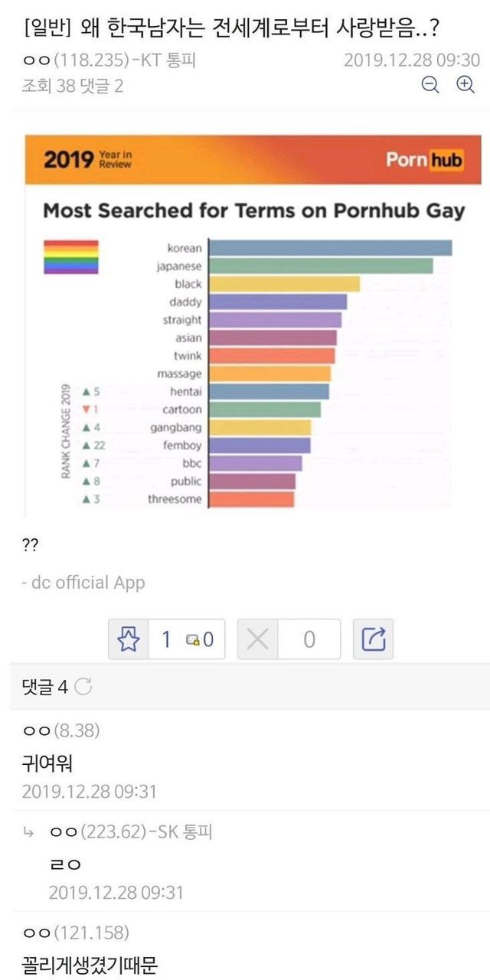Tap the reply arrow before the SK 통피 comment
The image size is (490, 980).
tap(28, 832)
